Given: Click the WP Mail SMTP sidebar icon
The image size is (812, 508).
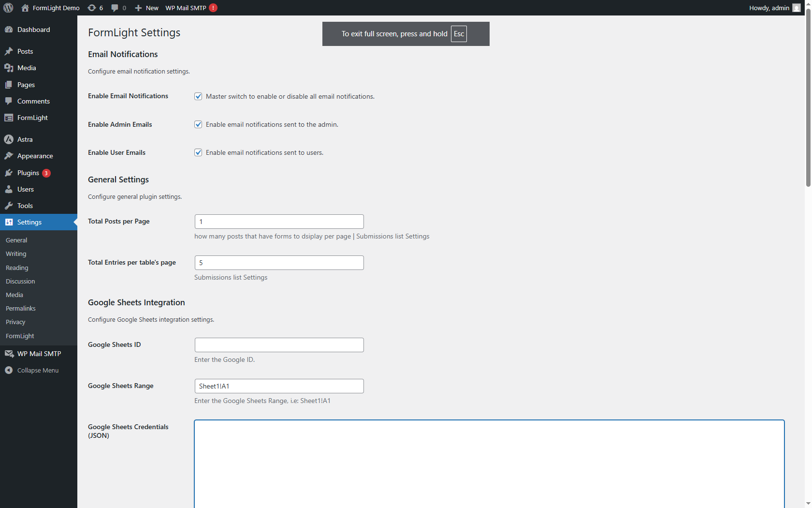Looking at the screenshot, I should (9, 353).
